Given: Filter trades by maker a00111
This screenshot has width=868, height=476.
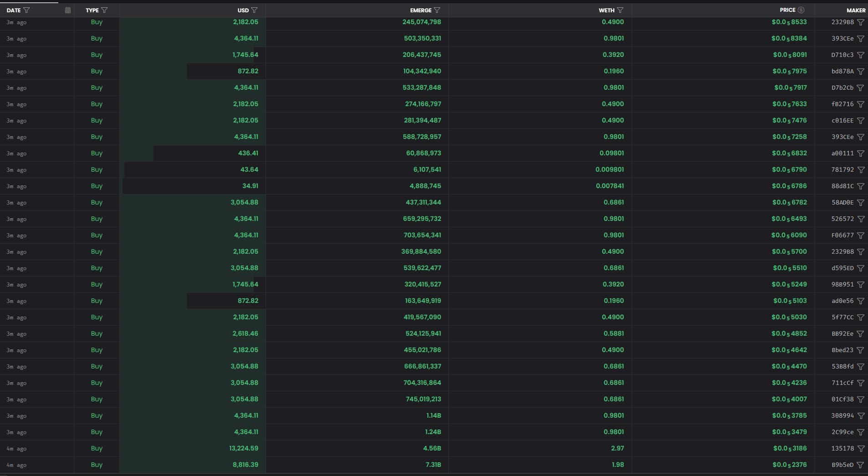Looking at the screenshot, I should [x=861, y=154].
